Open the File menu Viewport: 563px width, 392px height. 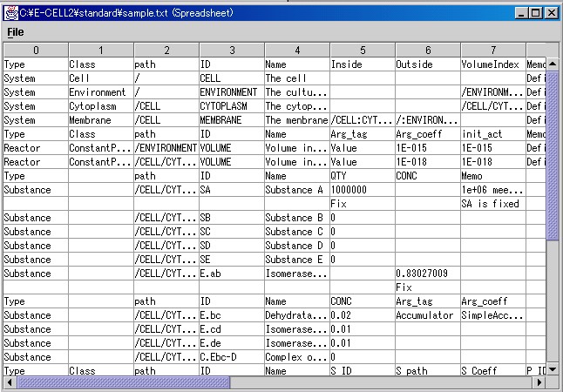click(x=16, y=32)
